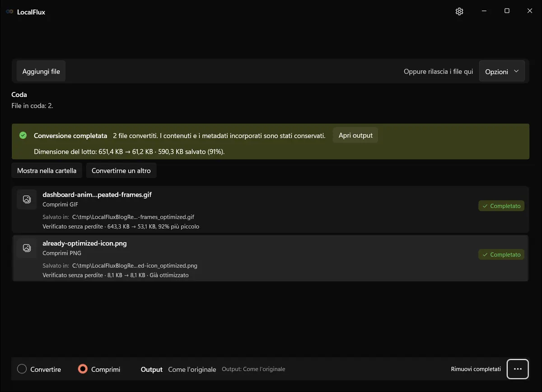Select dashboard-anim...peated-frames.gif file name

(x=97, y=194)
